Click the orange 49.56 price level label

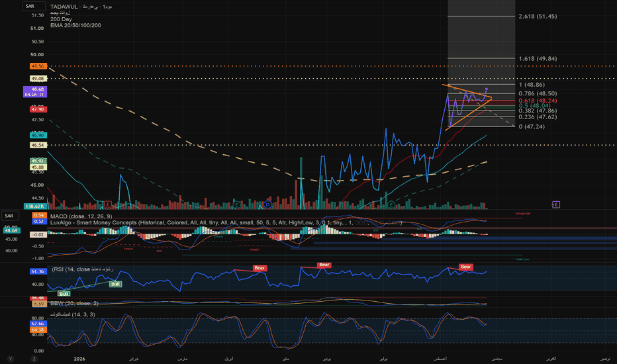click(x=38, y=66)
